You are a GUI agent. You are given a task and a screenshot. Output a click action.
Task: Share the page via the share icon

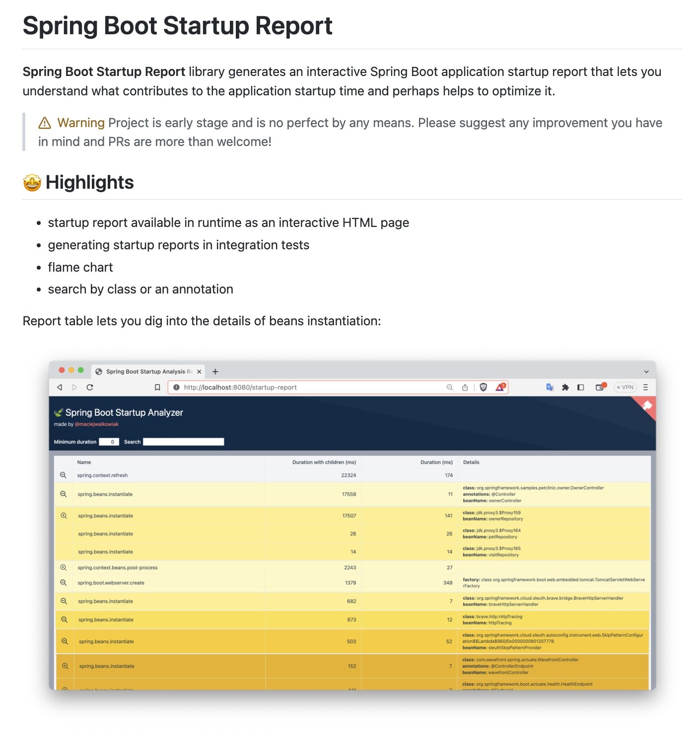465,387
